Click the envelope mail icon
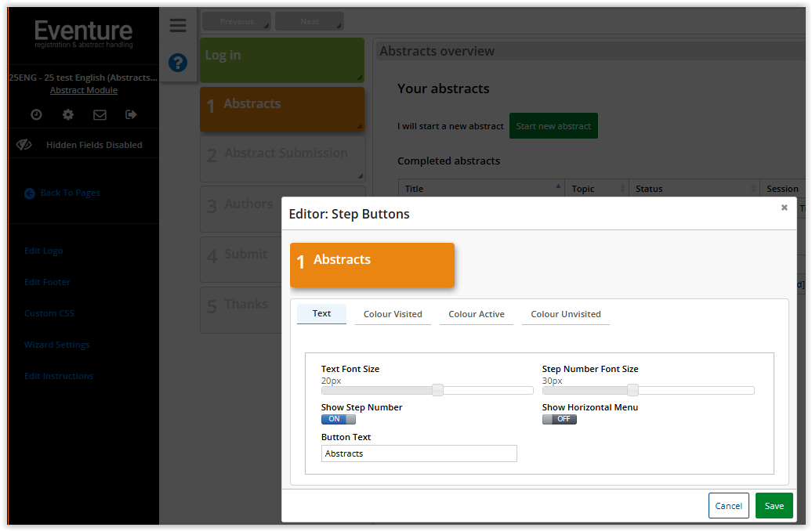Viewport: 812px width, 531px height. [100, 114]
